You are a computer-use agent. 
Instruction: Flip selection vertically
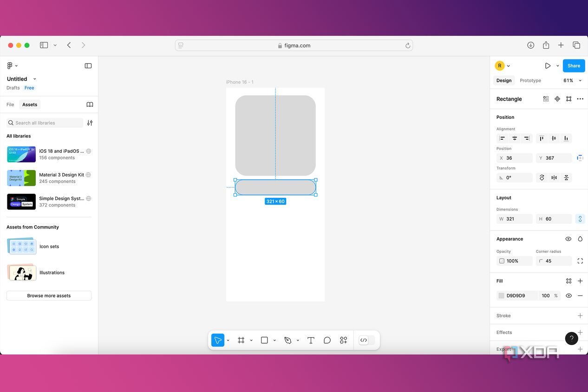[x=566, y=177]
